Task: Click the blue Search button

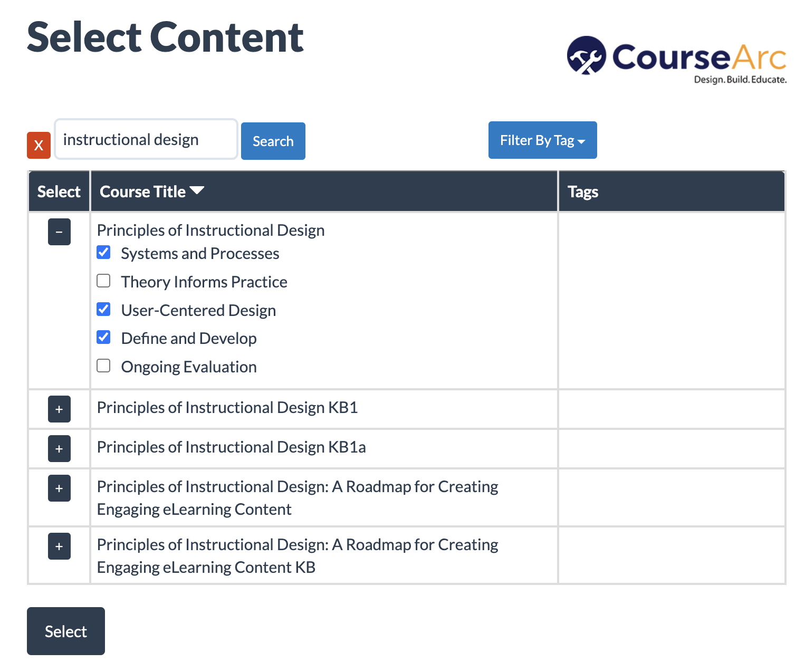Action: point(273,141)
